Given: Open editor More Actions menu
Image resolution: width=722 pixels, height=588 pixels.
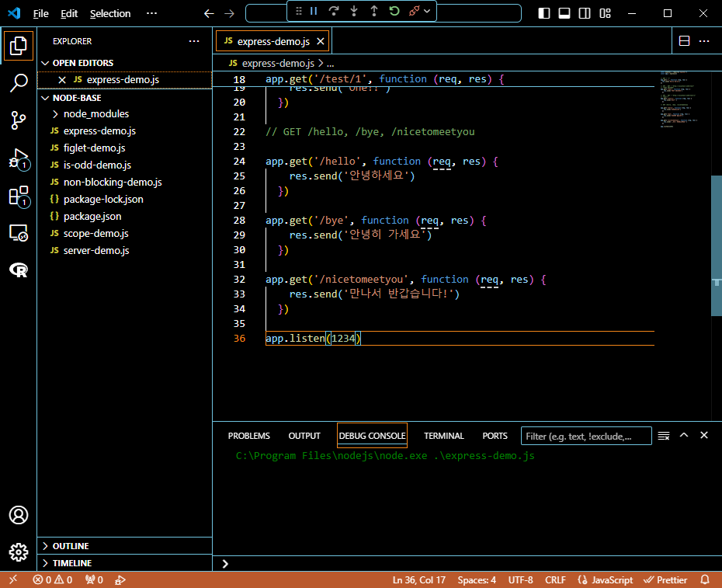Looking at the screenshot, I should click(704, 41).
